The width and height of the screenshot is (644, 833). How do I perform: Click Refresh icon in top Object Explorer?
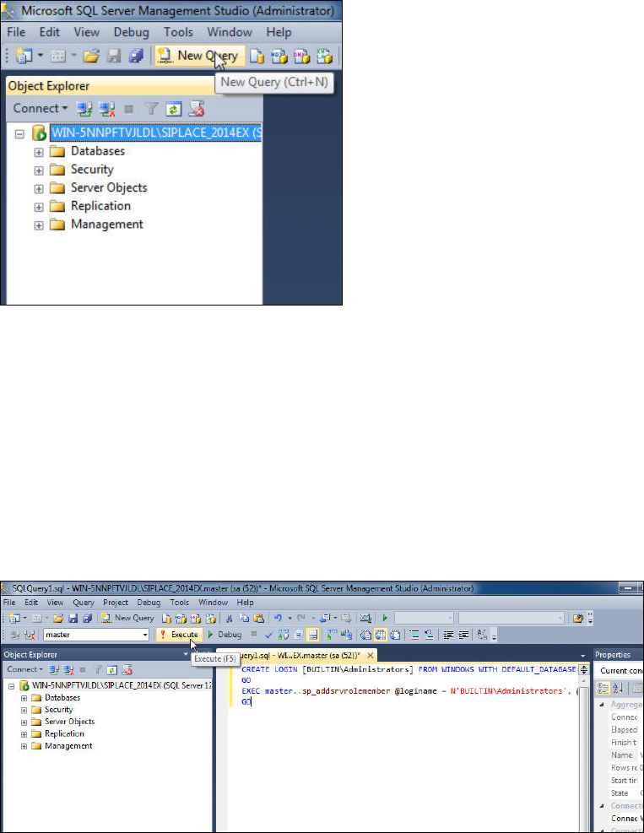pyautogui.click(x=174, y=109)
